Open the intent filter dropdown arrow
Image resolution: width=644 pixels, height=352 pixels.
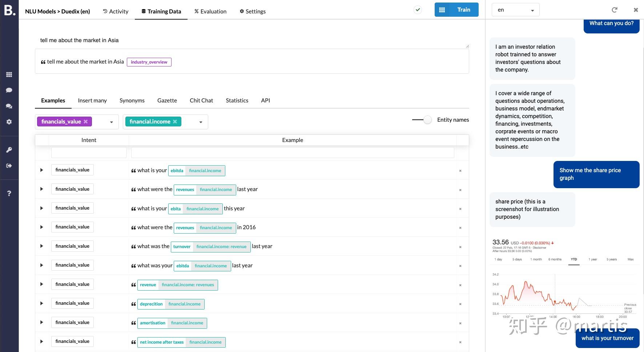pyautogui.click(x=112, y=122)
